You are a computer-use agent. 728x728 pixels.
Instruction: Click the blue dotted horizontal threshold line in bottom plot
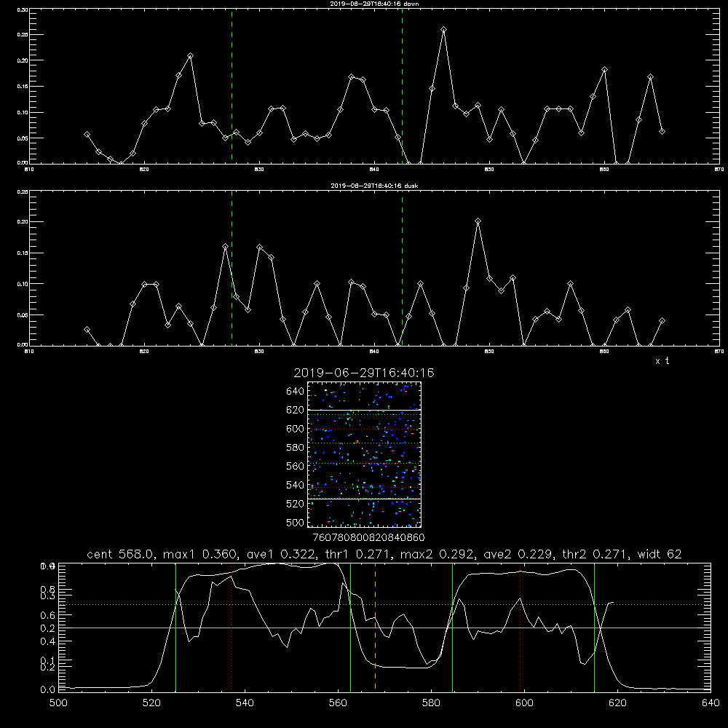click(x=384, y=604)
